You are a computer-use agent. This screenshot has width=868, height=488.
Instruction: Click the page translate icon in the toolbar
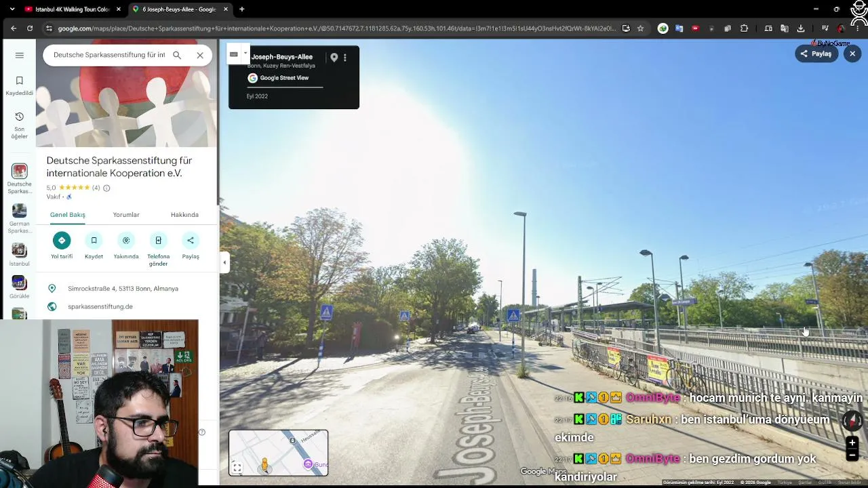coord(785,28)
